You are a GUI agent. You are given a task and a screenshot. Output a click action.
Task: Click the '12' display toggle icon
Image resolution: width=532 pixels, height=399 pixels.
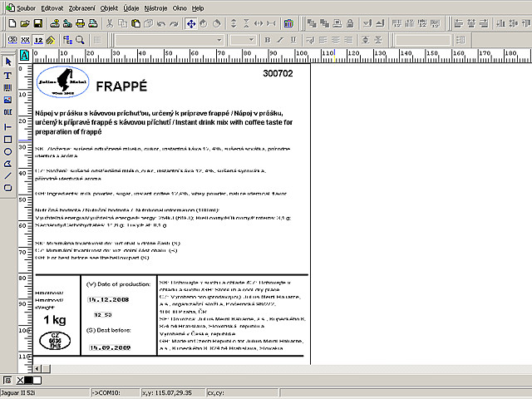[x=38, y=40]
